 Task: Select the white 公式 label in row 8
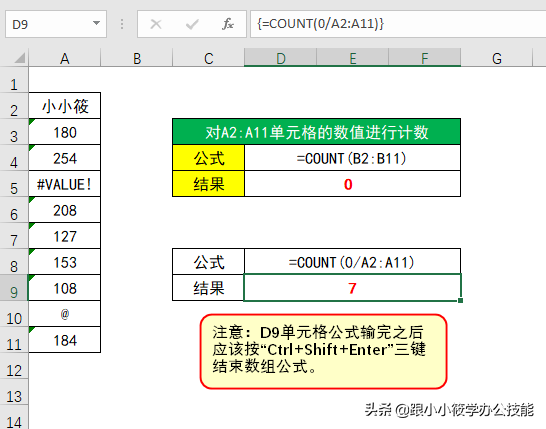[x=209, y=262]
